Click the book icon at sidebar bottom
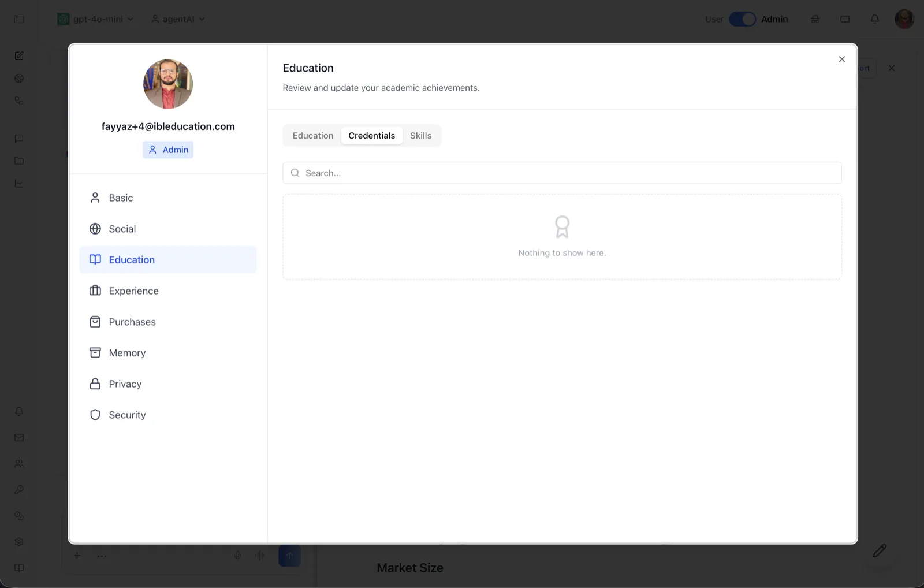The image size is (924, 588). point(19,568)
